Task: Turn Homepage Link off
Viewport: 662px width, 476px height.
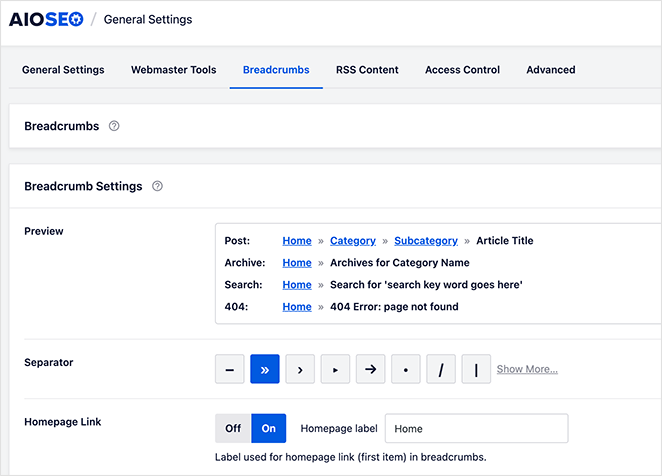Action: (x=233, y=428)
